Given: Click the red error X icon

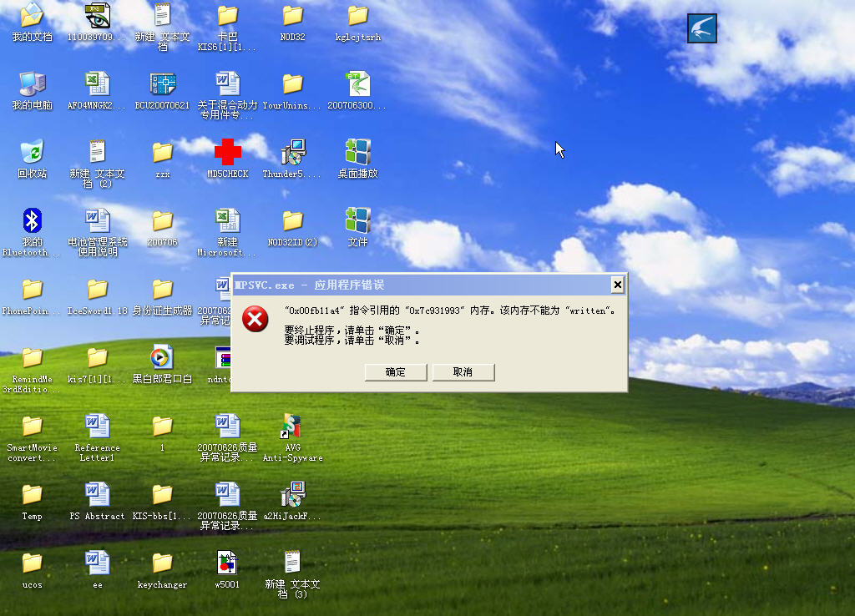Looking at the screenshot, I should pyautogui.click(x=255, y=319).
